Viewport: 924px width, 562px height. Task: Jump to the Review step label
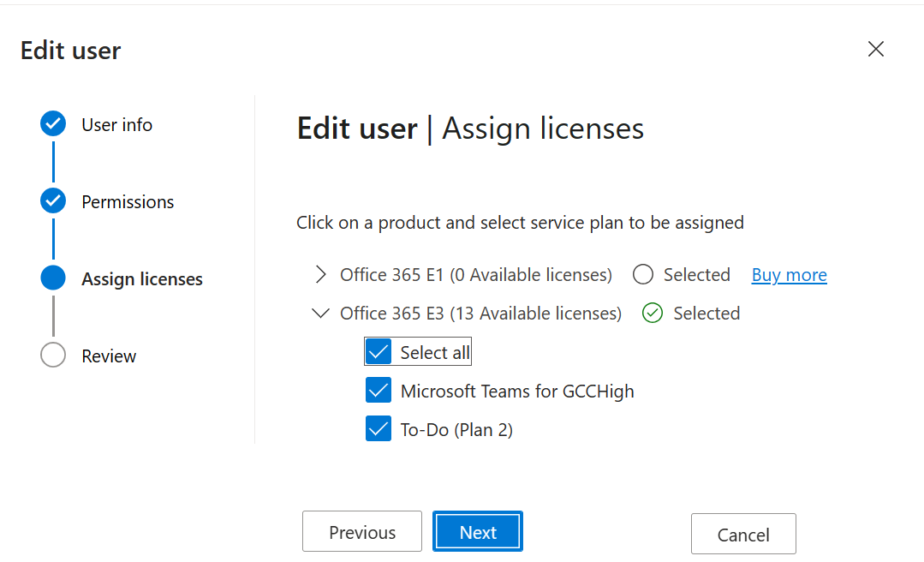tap(109, 356)
